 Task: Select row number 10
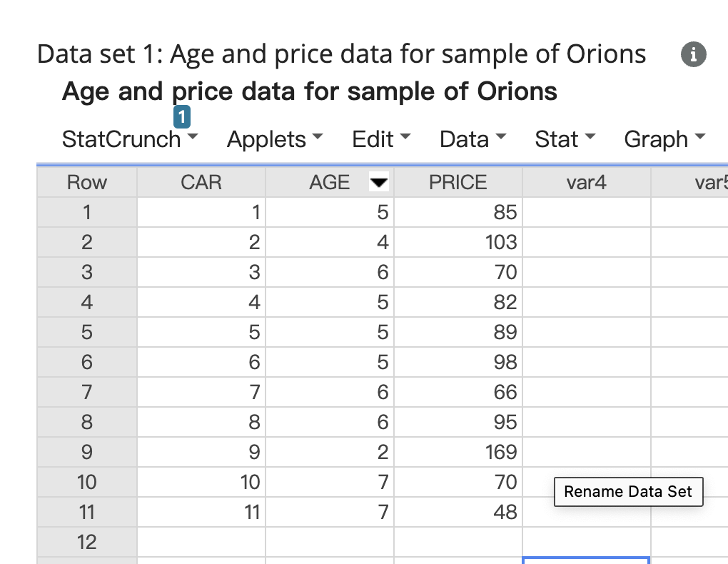click(x=87, y=482)
